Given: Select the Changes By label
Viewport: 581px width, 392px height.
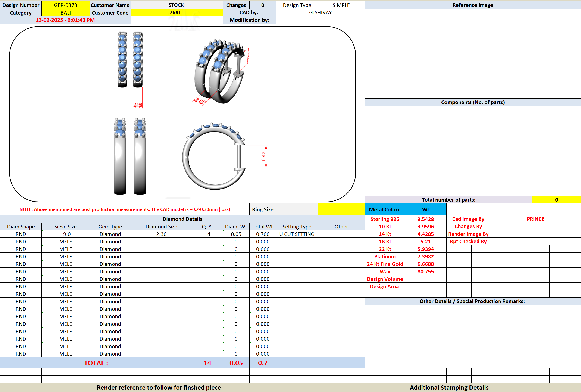Looking at the screenshot, I should click(x=468, y=227).
